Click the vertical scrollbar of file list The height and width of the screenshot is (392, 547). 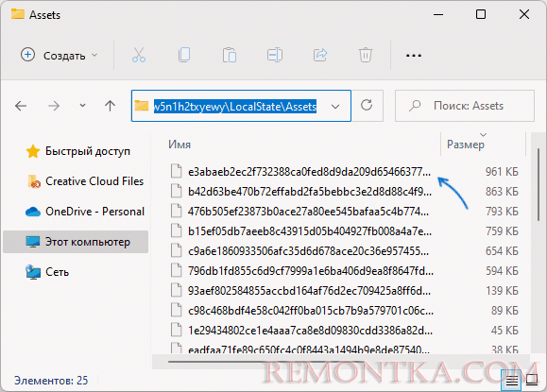[x=538, y=184]
